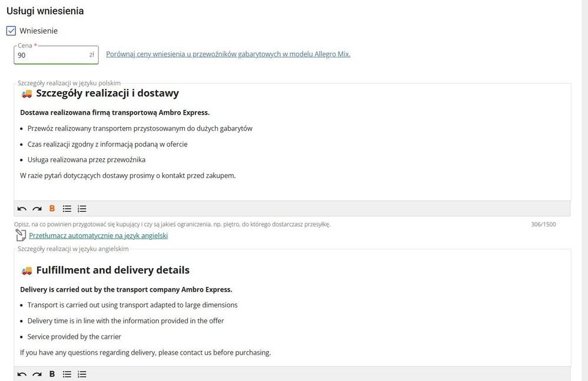The image size is (588, 381).
Task: Click the automatic translation icon
Action: [21, 236]
